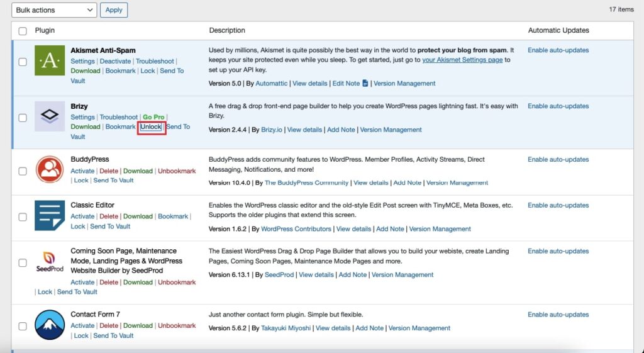Click the BuddyPress plugin icon
644x353 pixels.
(50, 169)
